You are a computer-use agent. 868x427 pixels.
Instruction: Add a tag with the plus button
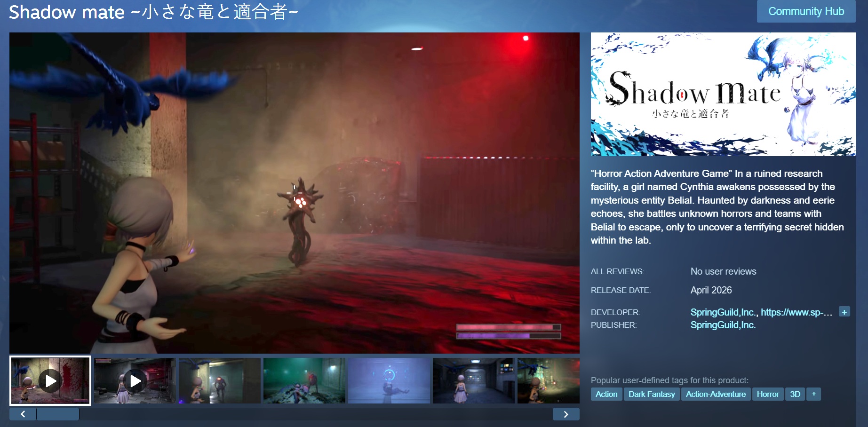pyautogui.click(x=814, y=394)
